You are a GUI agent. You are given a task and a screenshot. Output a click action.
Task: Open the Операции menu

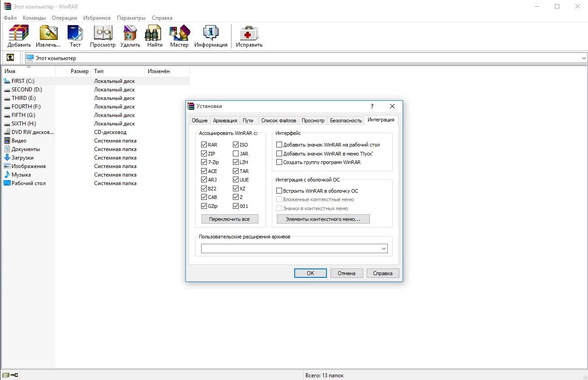coord(64,18)
